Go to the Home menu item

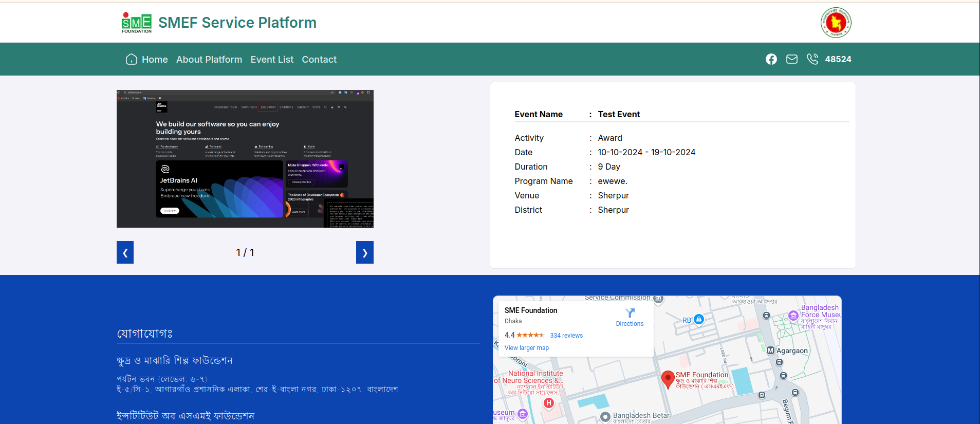(155, 60)
